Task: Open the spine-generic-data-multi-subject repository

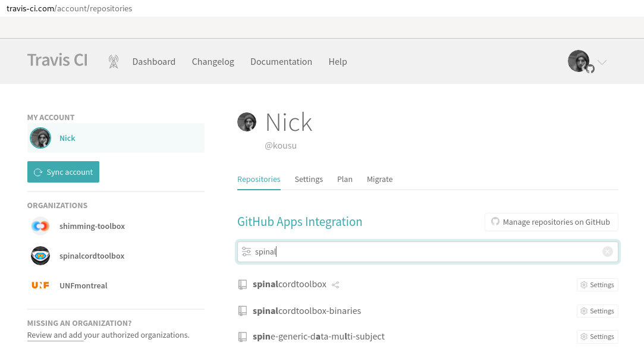Action: (x=318, y=337)
